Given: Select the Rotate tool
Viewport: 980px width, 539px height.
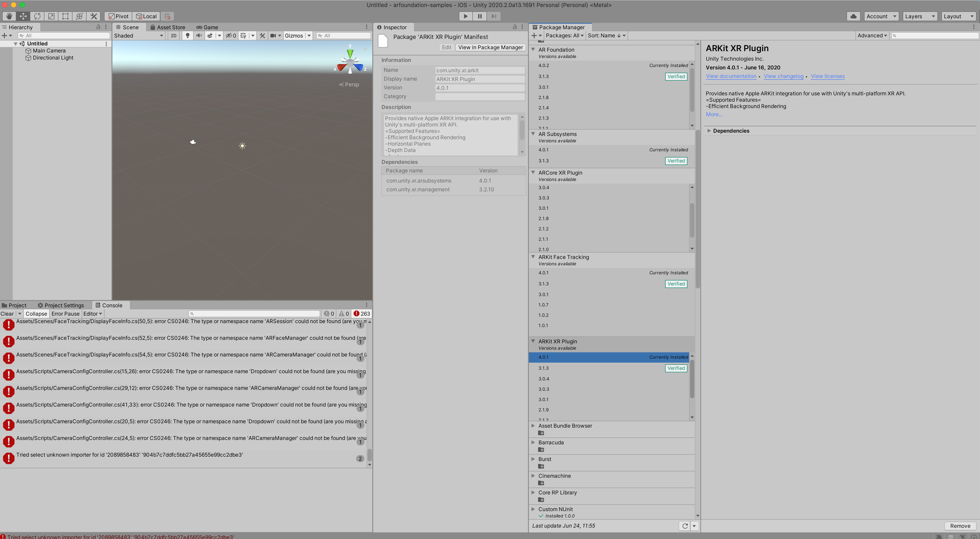Looking at the screenshot, I should tap(37, 16).
